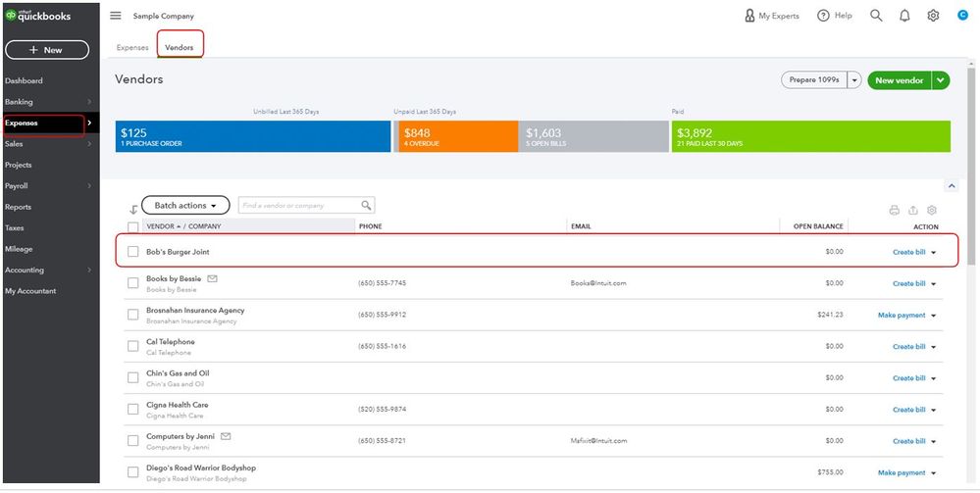Image resolution: width=980 pixels, height=493 pixels.
Task: Open action dropdown for Bob's Burger Joint
Action: coord(933,253)
